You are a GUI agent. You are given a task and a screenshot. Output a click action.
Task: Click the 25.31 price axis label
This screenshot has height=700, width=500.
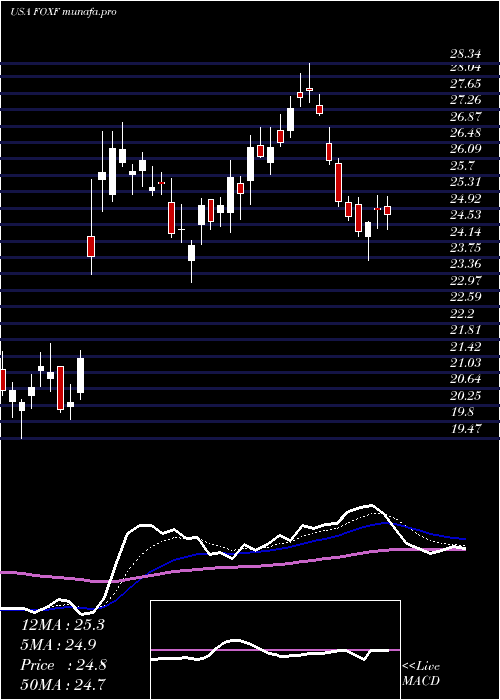[x=466, y=182]
